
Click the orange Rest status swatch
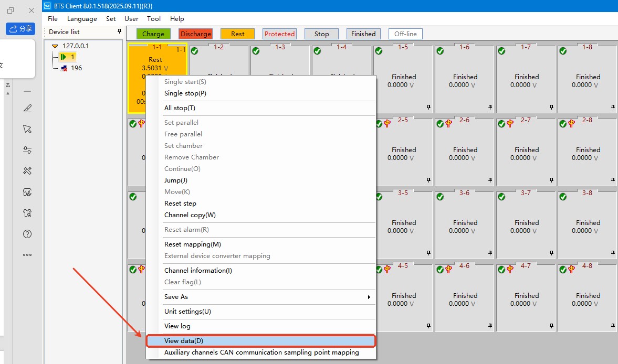[237, 34]
